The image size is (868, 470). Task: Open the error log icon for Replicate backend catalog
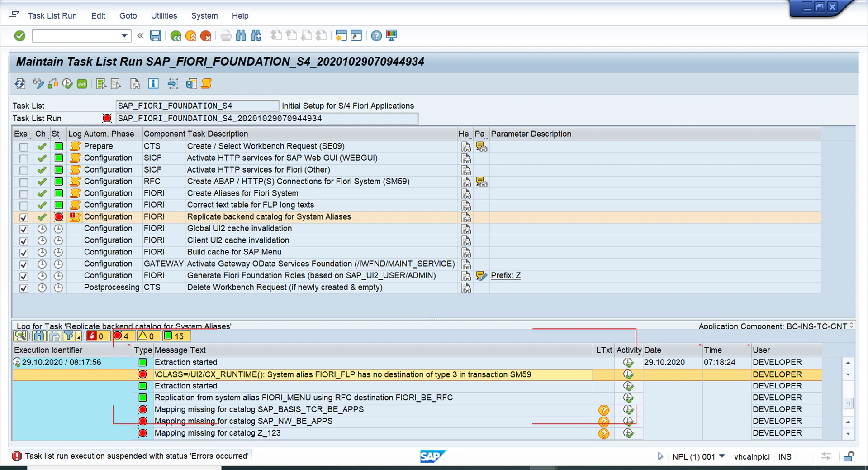(x=75, y=217)
